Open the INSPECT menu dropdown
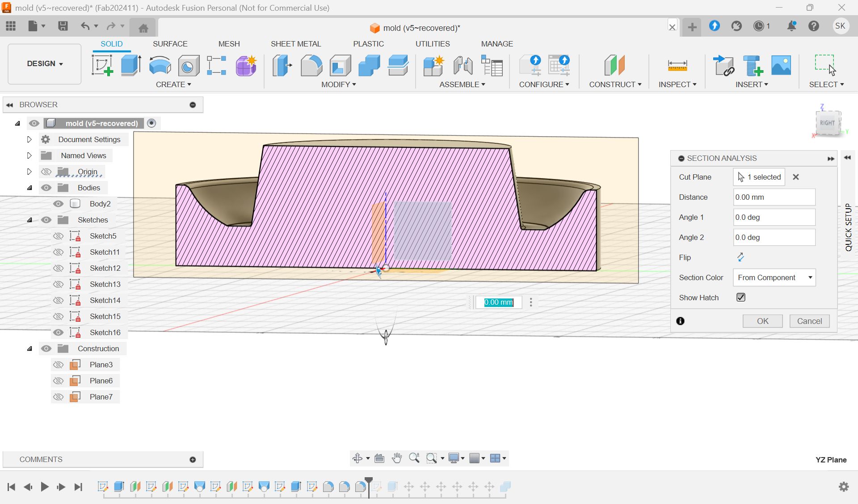 (x=677, y=84)
